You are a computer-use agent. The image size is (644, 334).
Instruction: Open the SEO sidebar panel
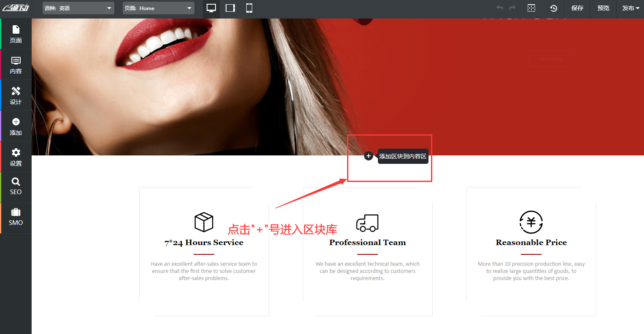tap(16, 186)
